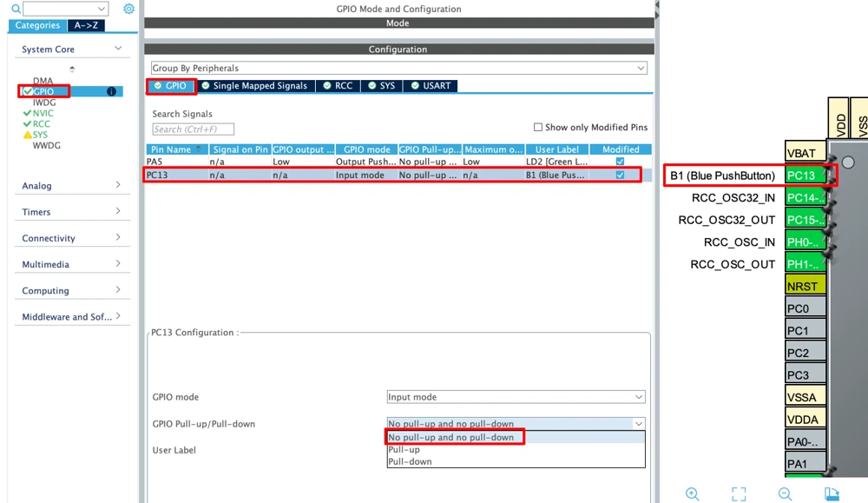
Task: Select the VBAT pin on chip
Action: (806, 153)
